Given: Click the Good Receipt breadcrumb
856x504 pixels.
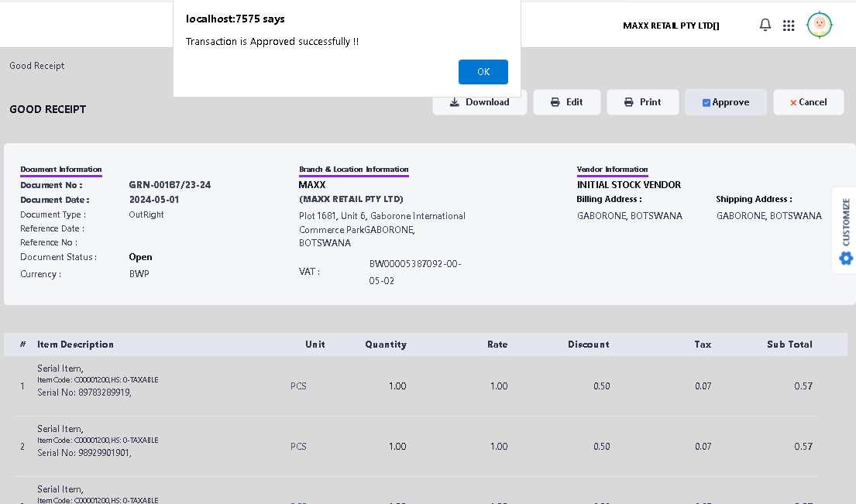Looking at the screenshot, I should (37, 66).
